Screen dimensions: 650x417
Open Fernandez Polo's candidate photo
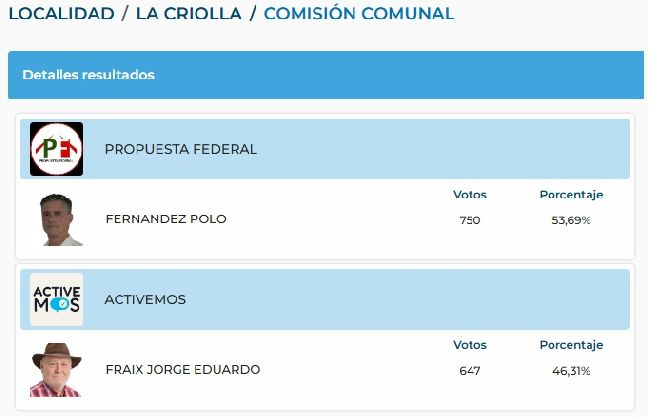(56, 219)
